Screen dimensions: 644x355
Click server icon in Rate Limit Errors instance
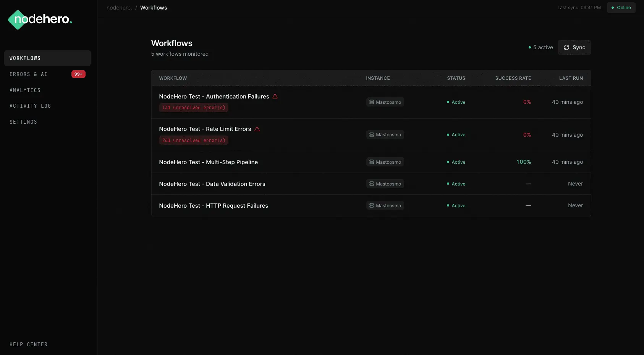[x=372, y=135]
